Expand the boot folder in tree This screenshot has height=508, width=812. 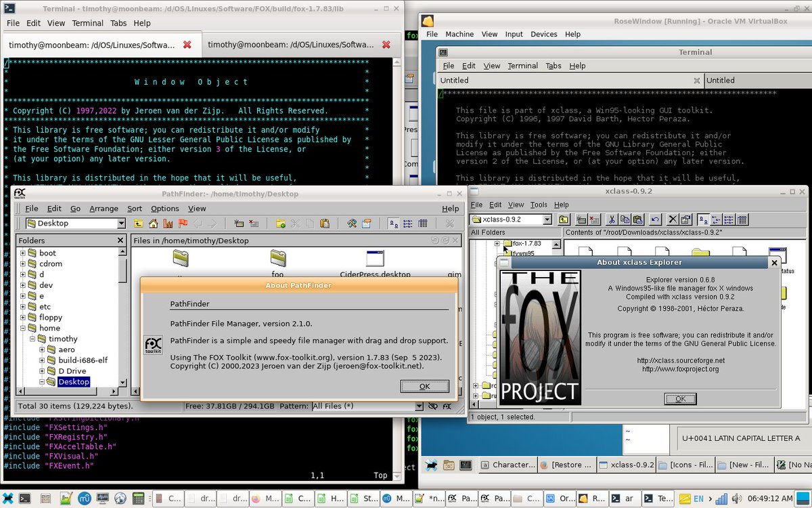22,253
